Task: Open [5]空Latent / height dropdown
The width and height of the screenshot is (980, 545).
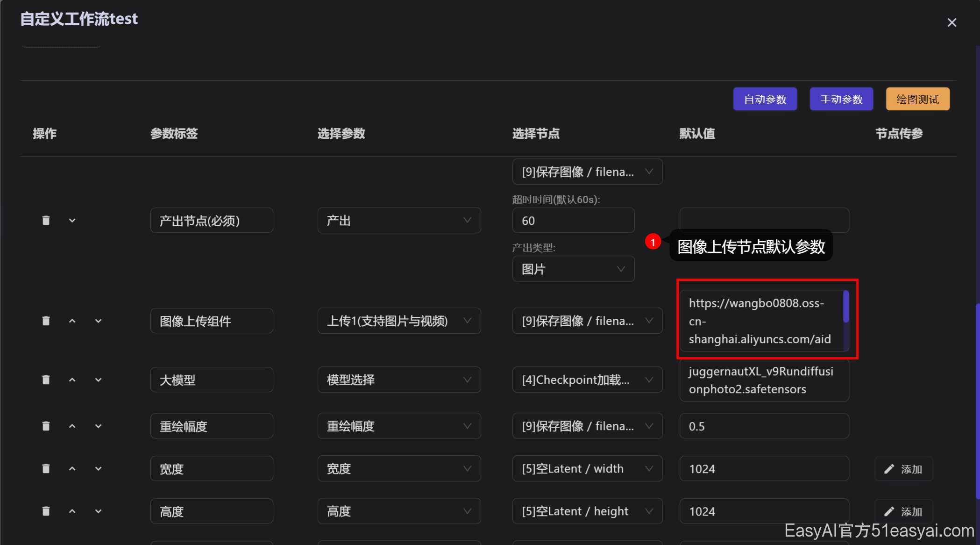Action: click(x=587, y=511)
